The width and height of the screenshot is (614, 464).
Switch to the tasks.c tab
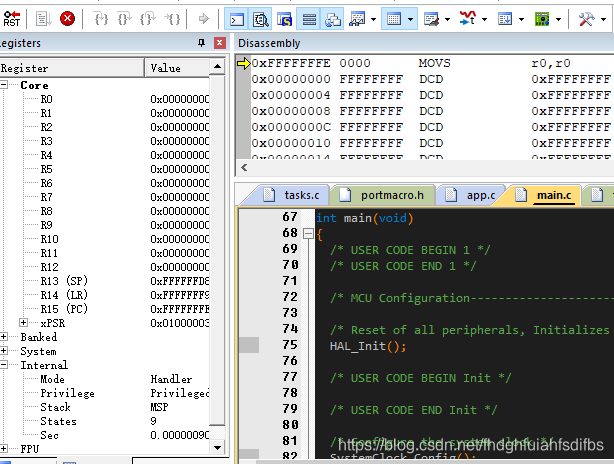[x=293, y=195]
